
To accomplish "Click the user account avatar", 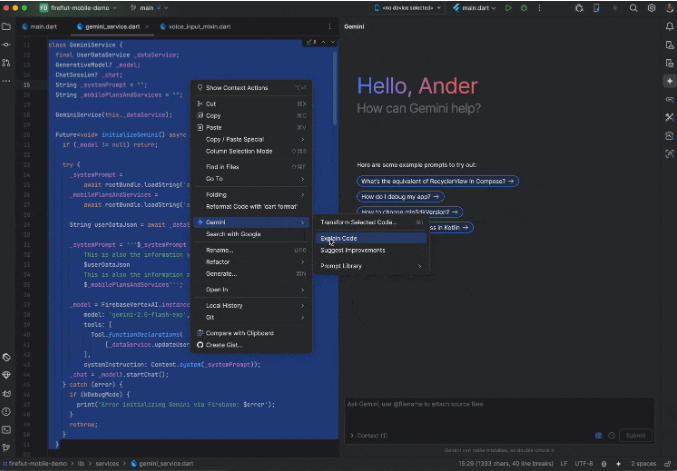I will click(670, 8).
